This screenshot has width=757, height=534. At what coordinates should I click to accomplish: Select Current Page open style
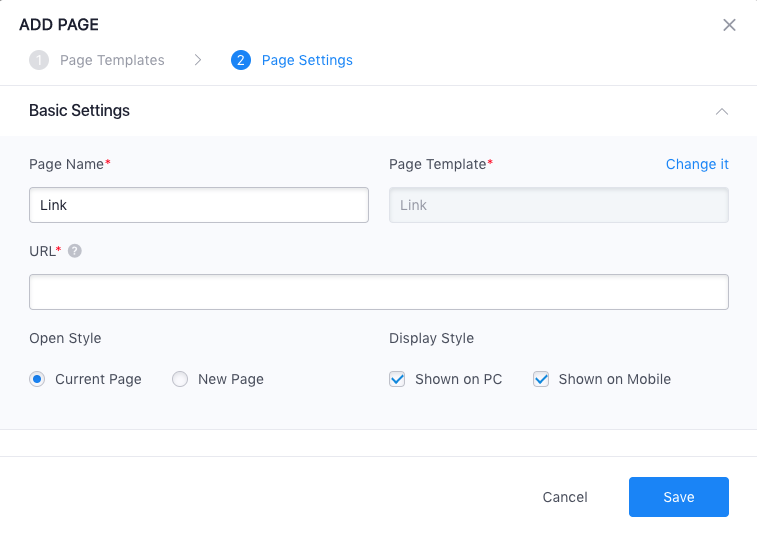(x=37, y=379)
